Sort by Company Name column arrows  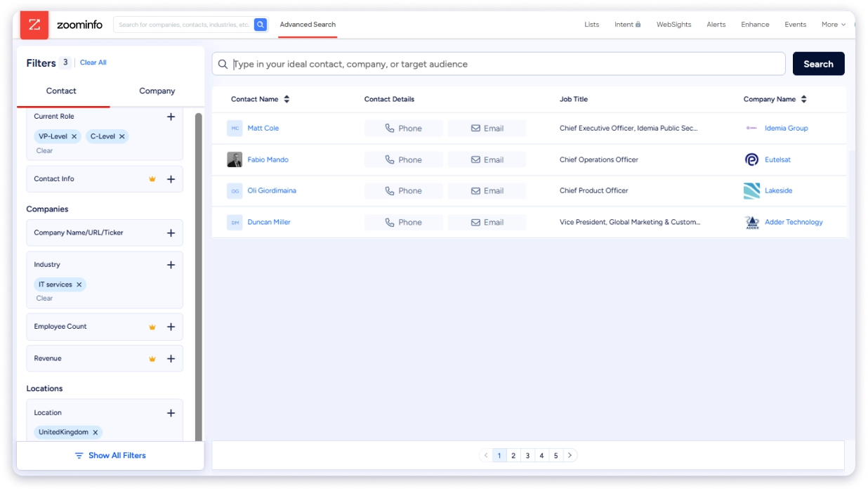(803, 100)
